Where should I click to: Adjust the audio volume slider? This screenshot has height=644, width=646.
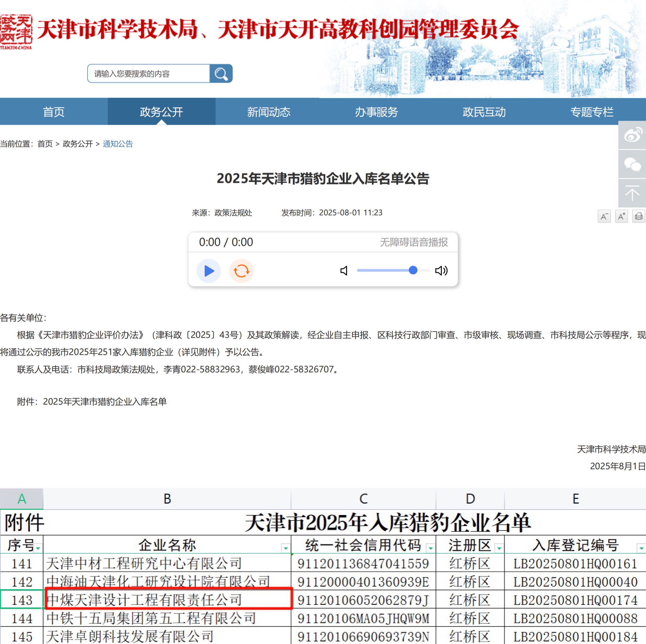pos(413,270)
